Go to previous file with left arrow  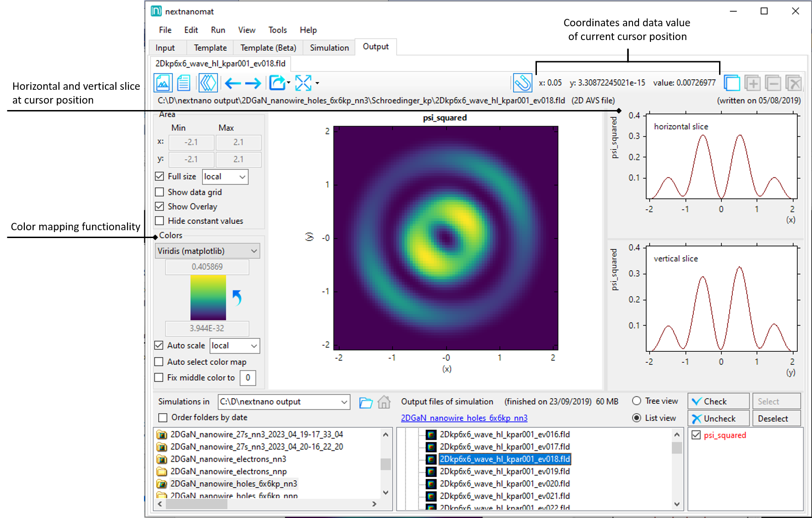233,83
